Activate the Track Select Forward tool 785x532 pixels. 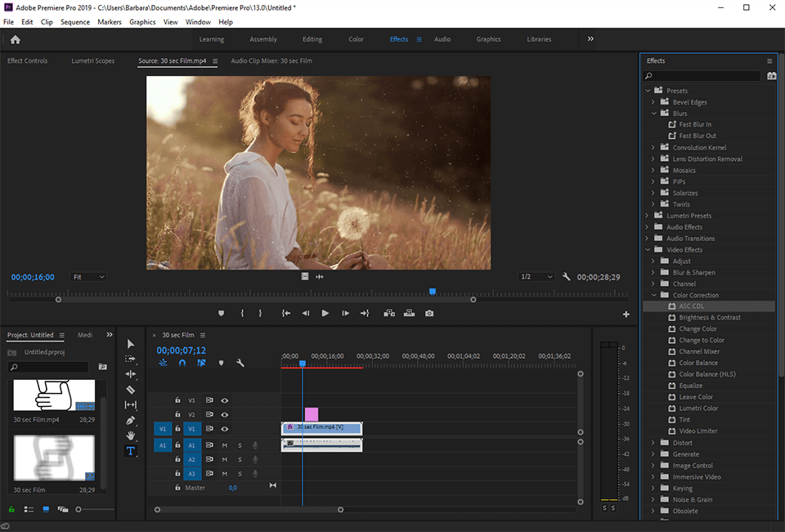click(131, 359)
